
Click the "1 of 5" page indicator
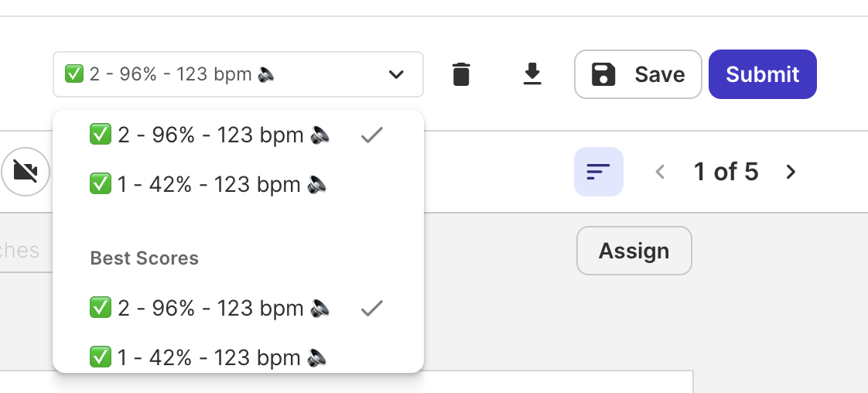point(726,172)
